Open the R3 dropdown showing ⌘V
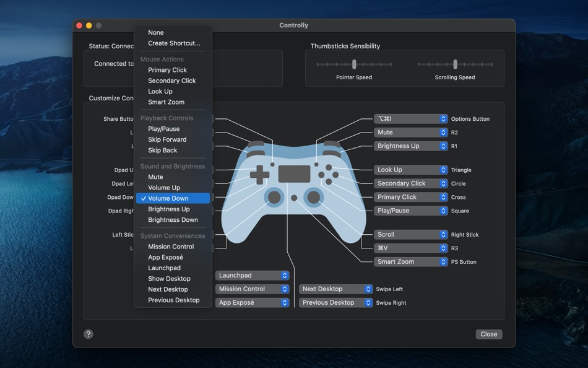Image resolution: width=588 pixels, height=368 pixels. click(x=410, y=248)
